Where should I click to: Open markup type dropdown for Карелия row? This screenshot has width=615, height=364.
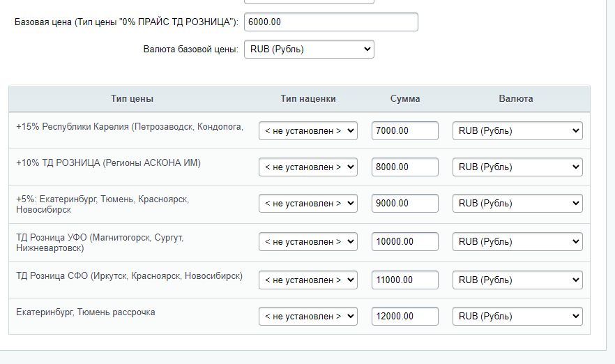pyautogui.click(x=307, y=130)
